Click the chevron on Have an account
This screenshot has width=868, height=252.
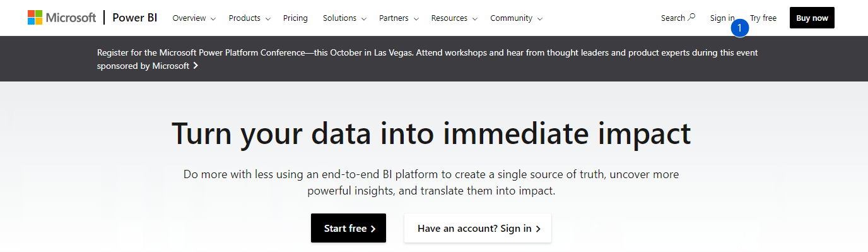538,229
